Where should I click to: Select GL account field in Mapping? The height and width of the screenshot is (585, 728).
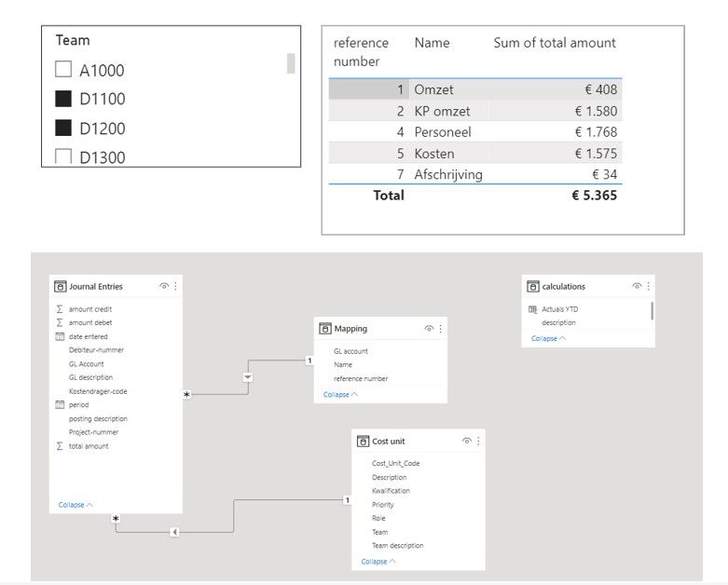350,351
